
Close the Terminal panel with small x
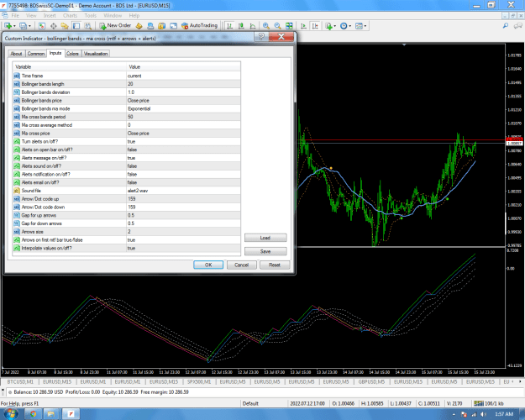point(3,391)
